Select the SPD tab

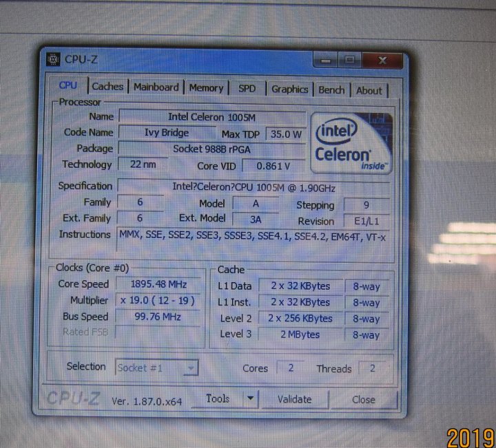[x=247, y=89]
